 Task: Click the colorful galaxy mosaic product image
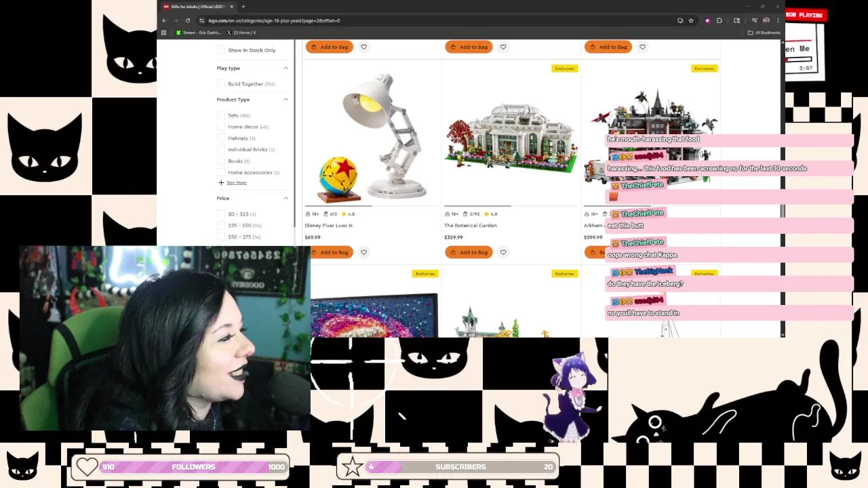(374, 314)
